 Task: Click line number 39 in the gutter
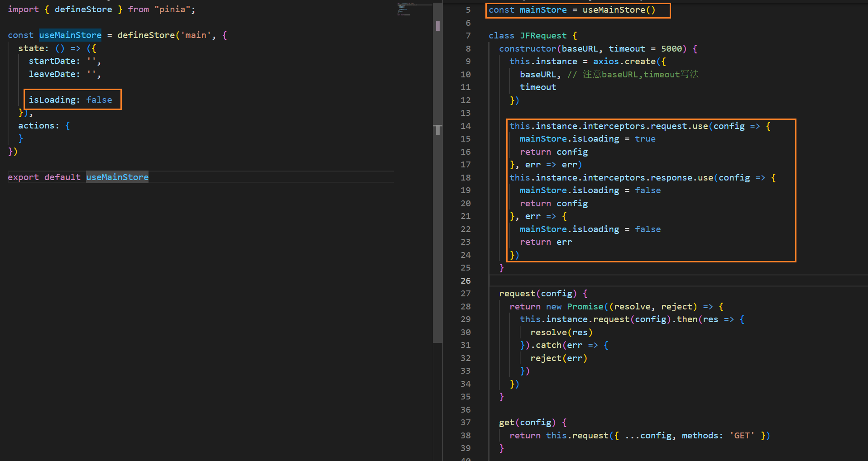coord(465,448)
